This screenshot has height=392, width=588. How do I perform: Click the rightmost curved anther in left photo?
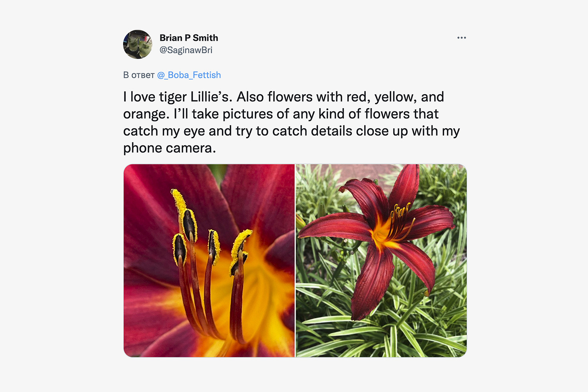tap(240, 247)
